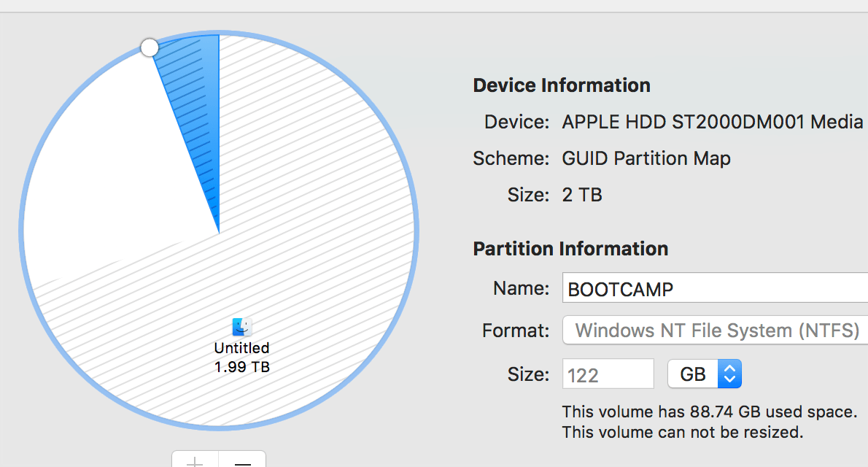The width and height of the screenshot is (868, 467).
Task: Click the down arrow of the GB unit control
Action: [x=728, y=379]
